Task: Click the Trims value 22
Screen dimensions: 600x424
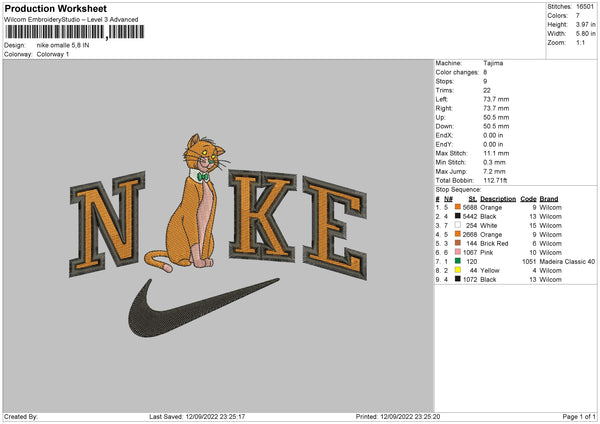Action: coord(487,90)
